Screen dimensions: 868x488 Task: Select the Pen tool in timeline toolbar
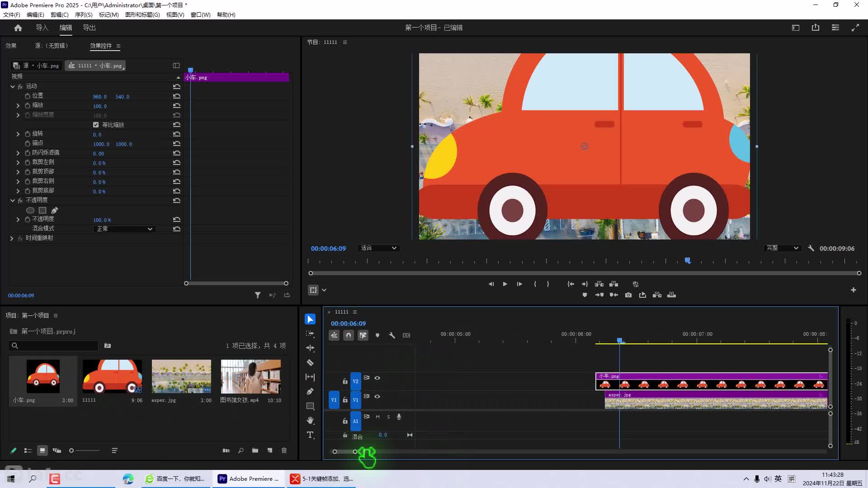coord(310,392)
